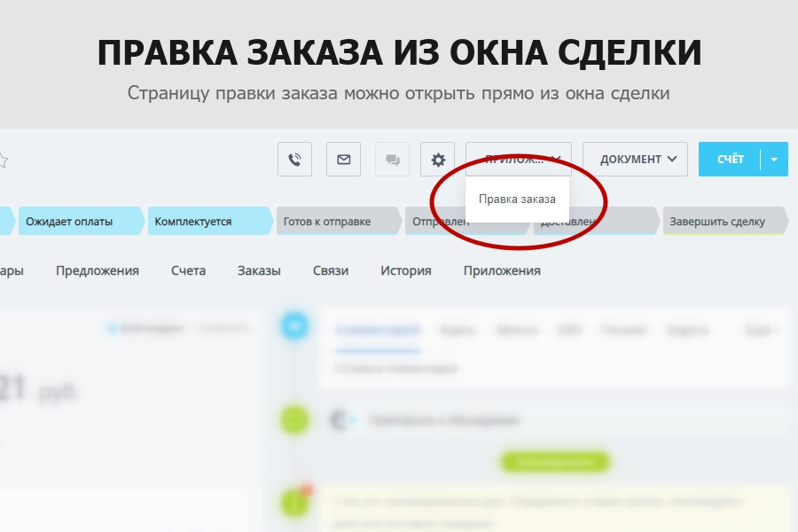Open the История tab

[406, 270]
